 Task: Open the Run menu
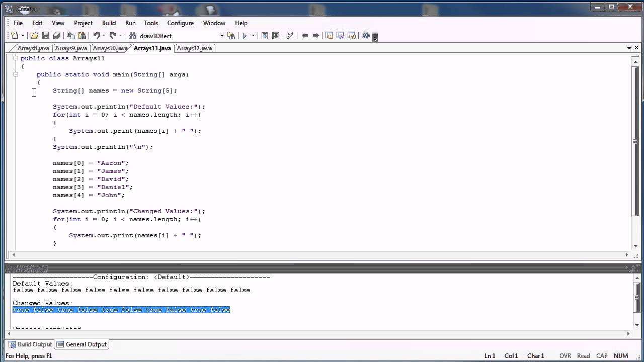tap(130, 23)
